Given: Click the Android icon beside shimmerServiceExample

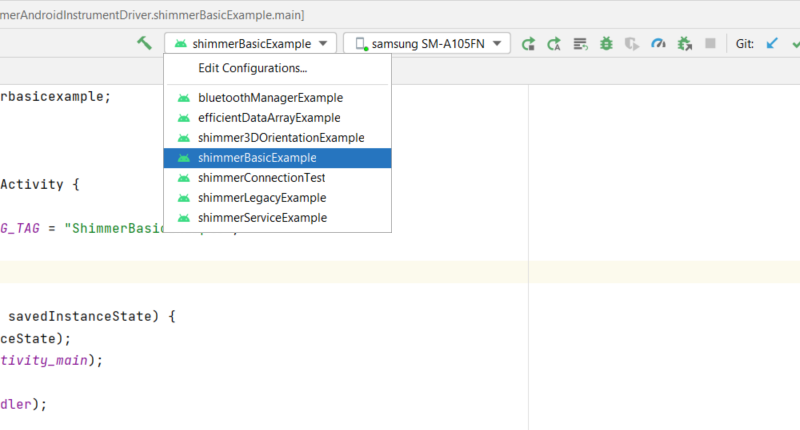Looking at the screenshot, I should (184, 218).
